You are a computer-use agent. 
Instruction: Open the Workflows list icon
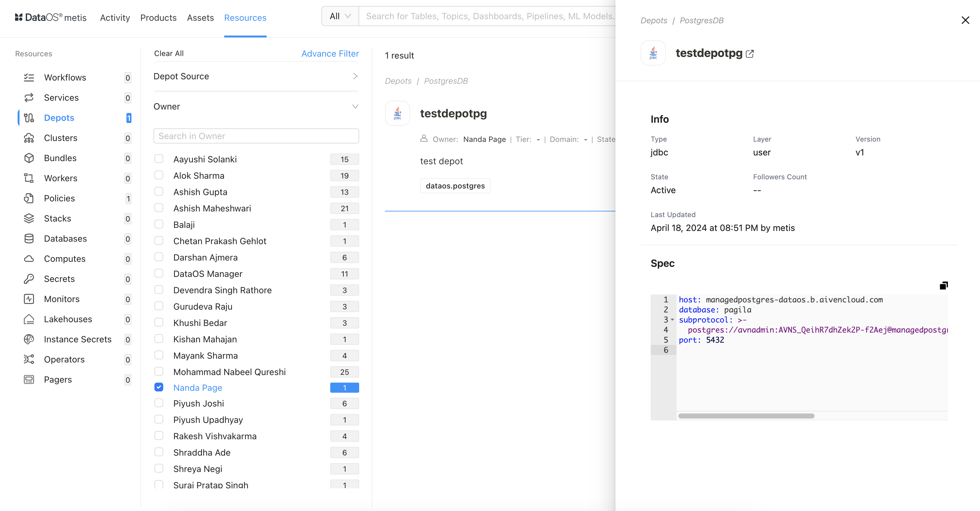(x=29, y=78)
